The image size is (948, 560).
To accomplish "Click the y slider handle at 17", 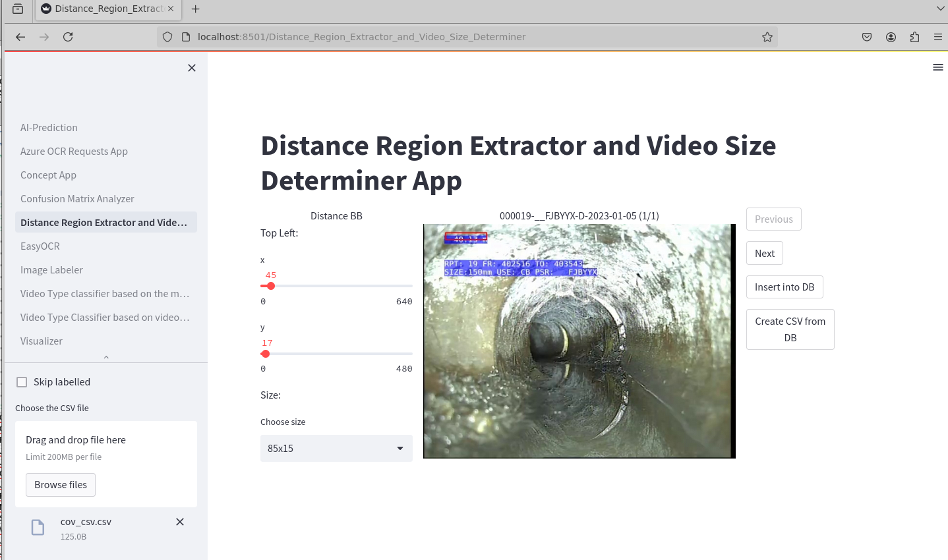I will point(266,354).
